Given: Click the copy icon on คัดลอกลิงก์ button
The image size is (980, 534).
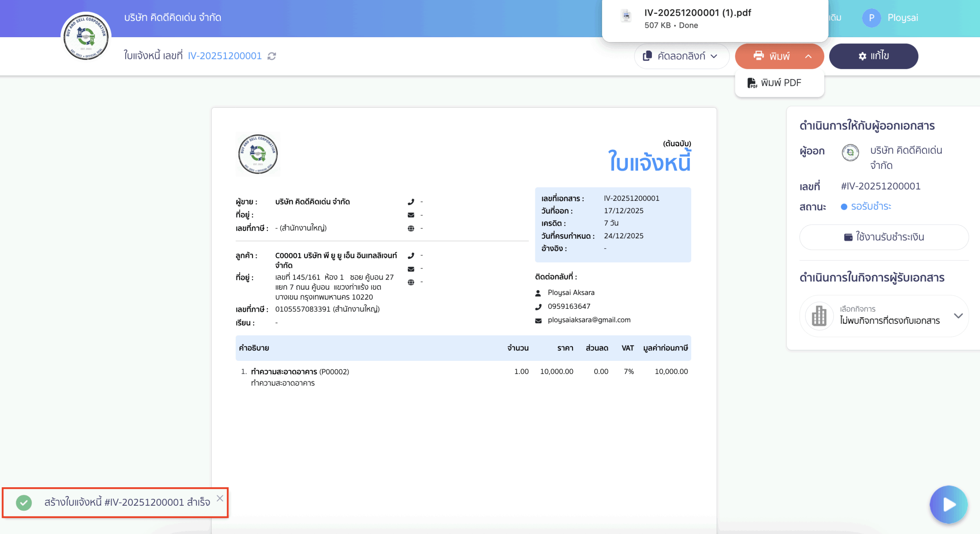Looking at the screenshot, I should click(x=647, y=56).
